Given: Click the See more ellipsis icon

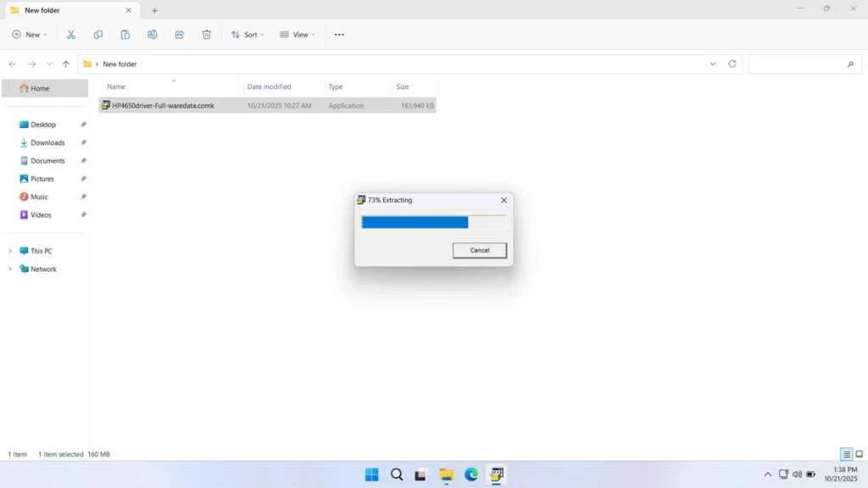Looking at the screenshot, I should (339, 34).
